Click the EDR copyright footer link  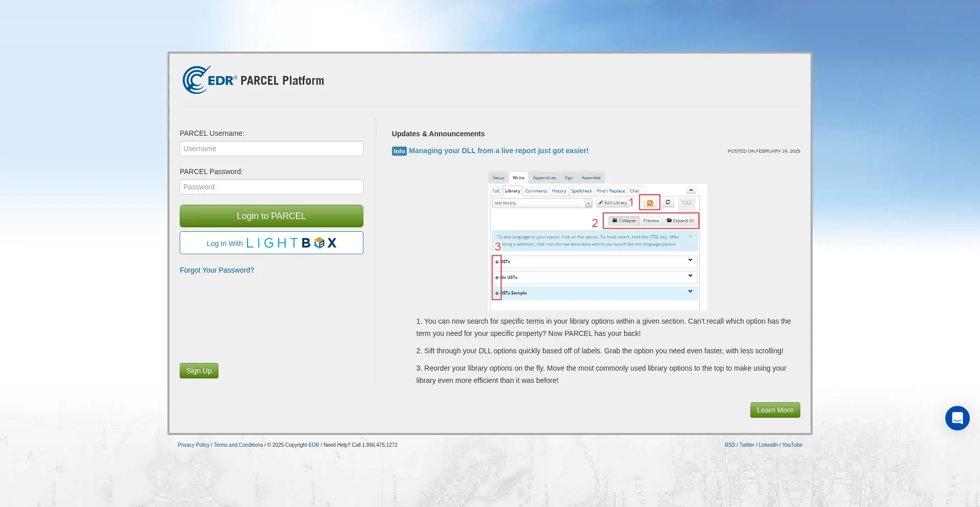pyautogui.click(x=313, y=445)
